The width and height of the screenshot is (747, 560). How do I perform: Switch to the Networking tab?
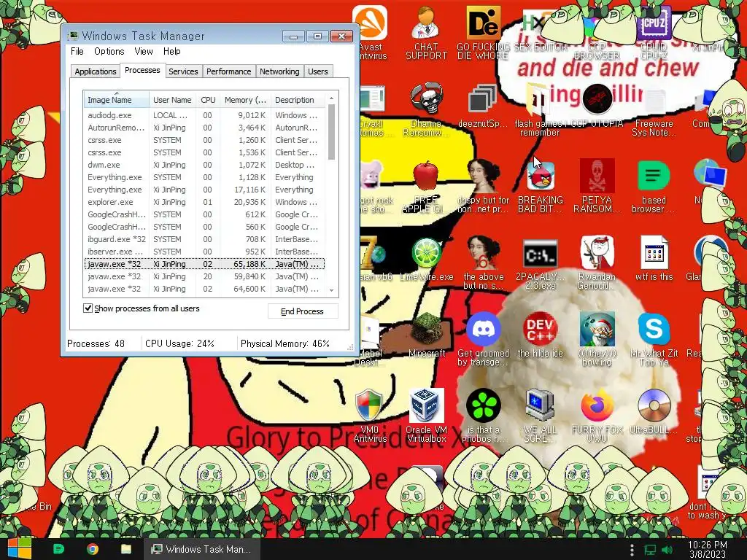[x=279, y=71]
